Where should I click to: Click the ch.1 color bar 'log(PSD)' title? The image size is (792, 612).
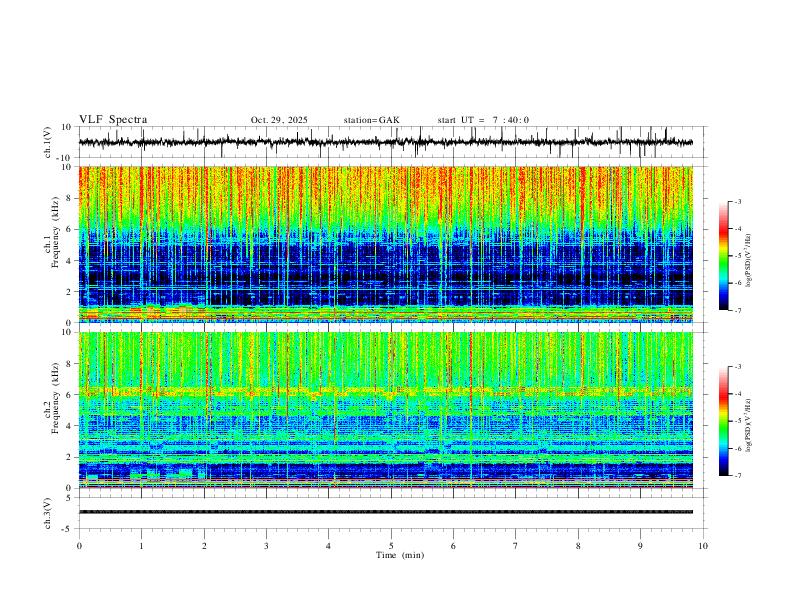pyautogui.click(x=749, y=261)
